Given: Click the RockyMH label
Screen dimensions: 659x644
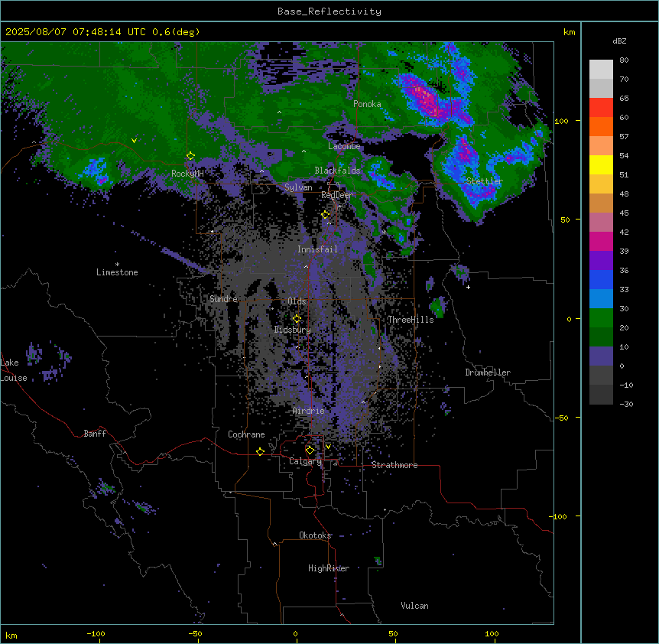Looking at the screenshot, I should [x=187, y=174].
